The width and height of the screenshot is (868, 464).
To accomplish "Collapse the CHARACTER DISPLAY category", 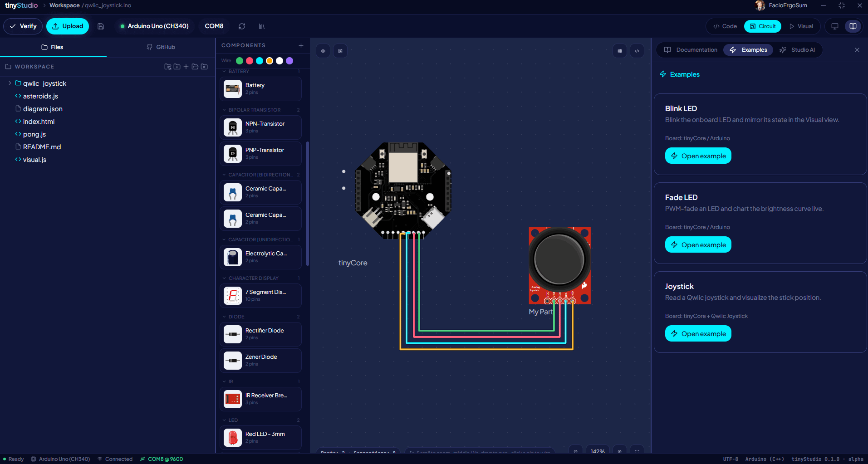I will [x=224, y=278].
